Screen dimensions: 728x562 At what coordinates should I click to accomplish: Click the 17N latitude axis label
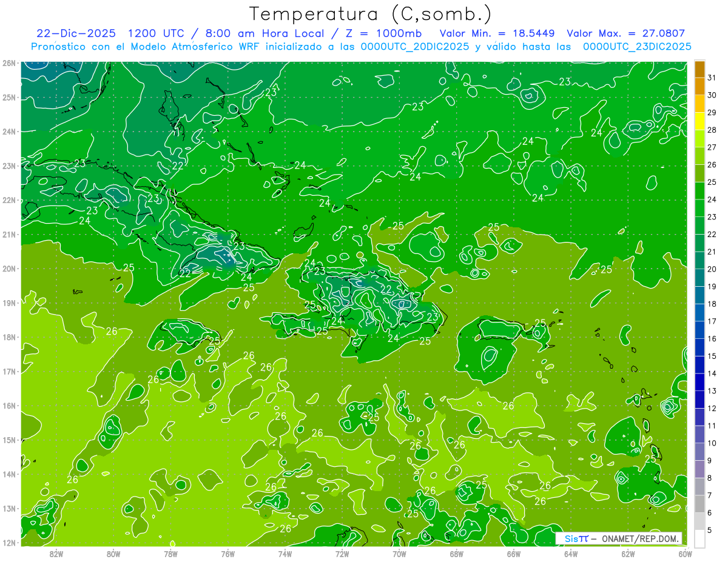coord(8,372)
